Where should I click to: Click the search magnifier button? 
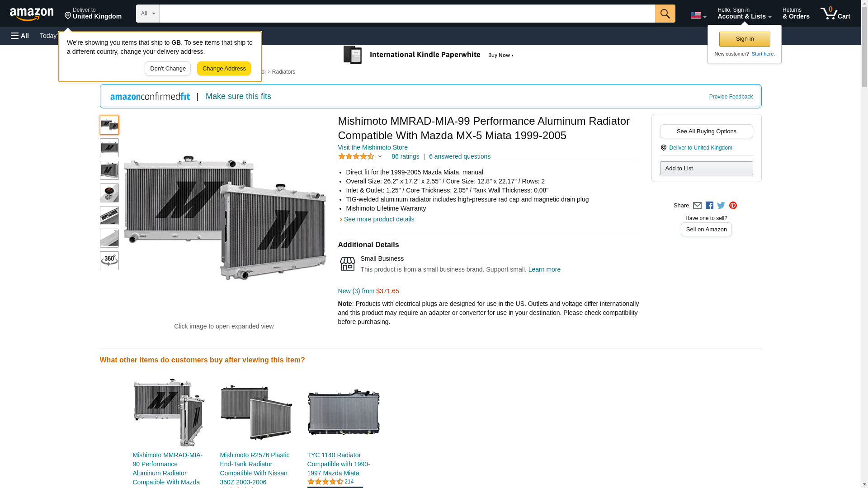665,14
